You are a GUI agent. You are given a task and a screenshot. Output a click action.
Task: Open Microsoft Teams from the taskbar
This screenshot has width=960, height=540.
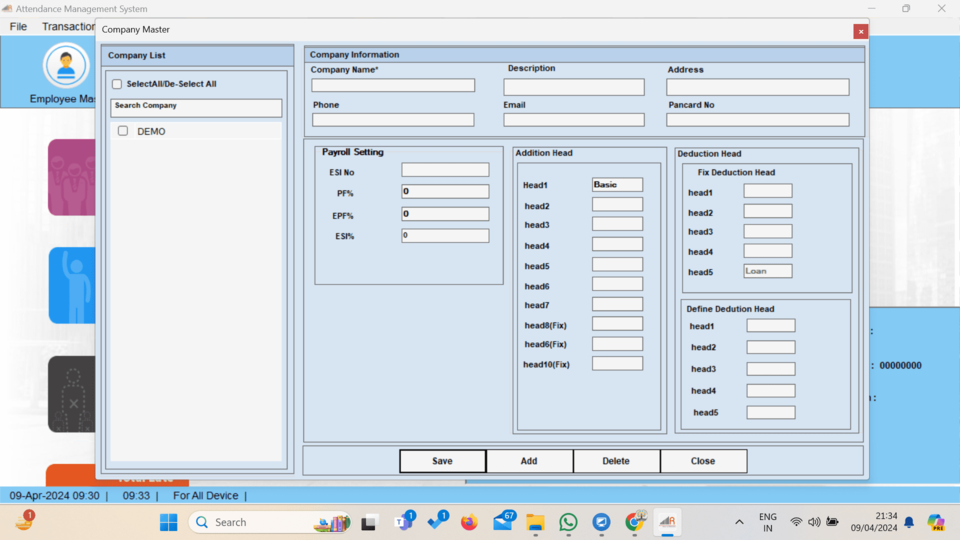(x=403, y=522)
